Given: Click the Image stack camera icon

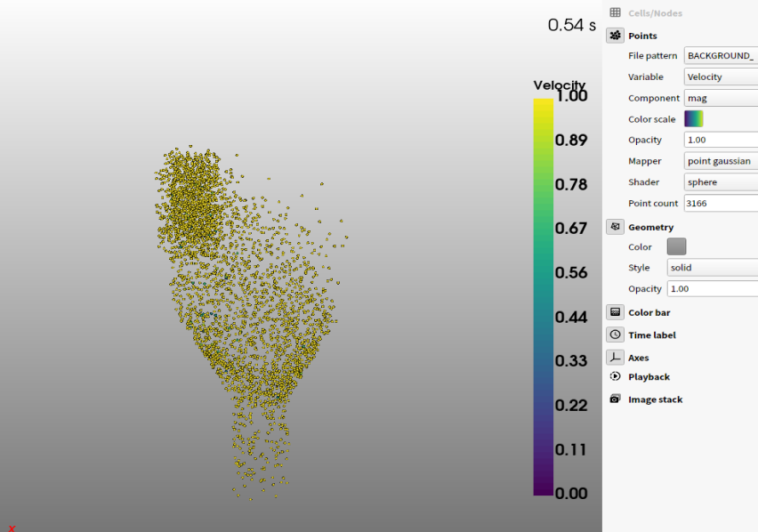Looking at the screenshot, I should pyautogui.click(x=615, y=399).
